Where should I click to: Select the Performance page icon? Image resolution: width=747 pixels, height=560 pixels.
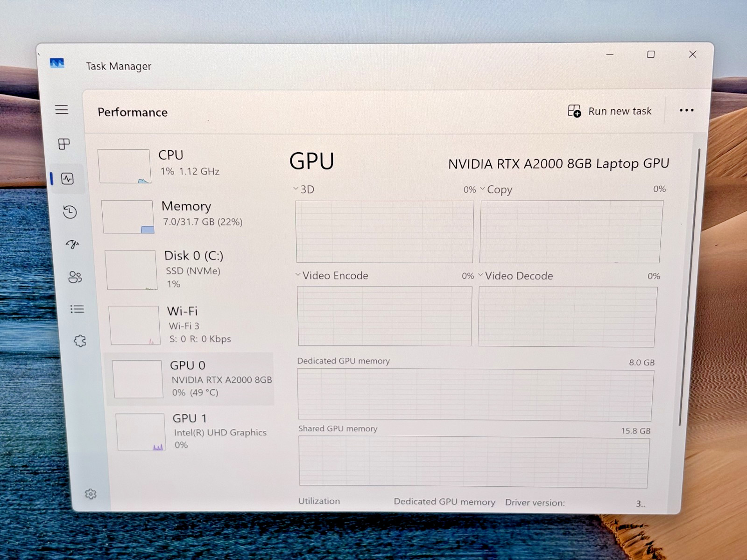(67, 179)
